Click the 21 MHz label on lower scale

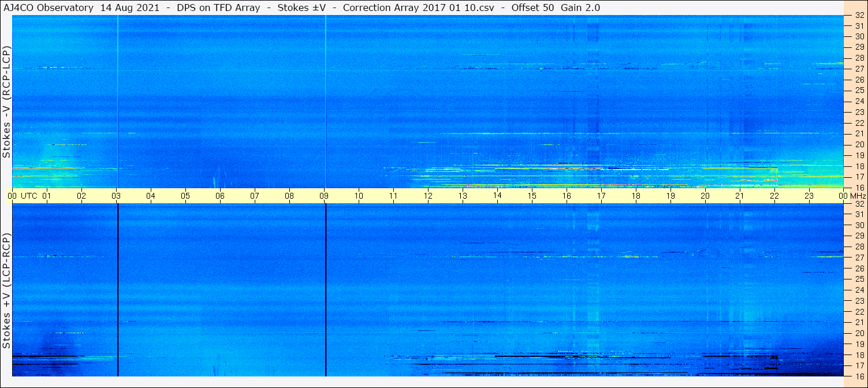[x=859, y=322]
